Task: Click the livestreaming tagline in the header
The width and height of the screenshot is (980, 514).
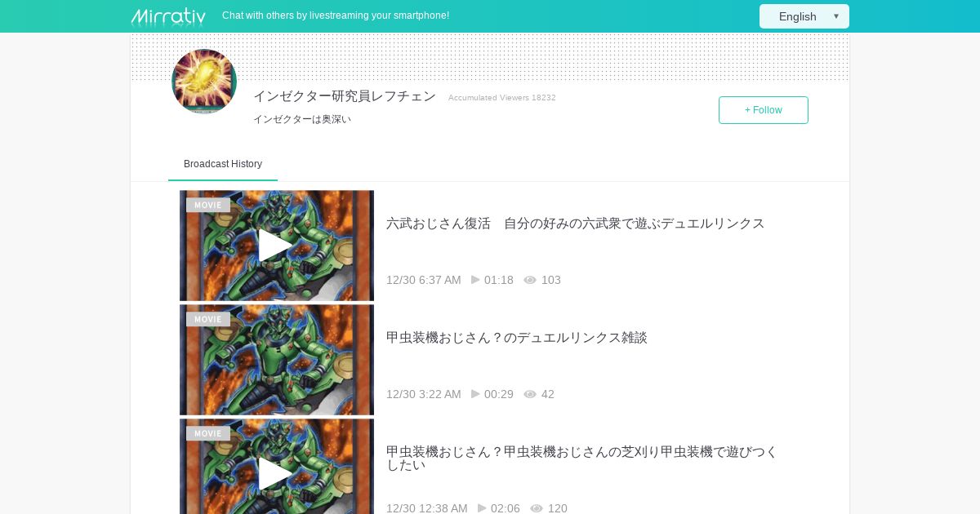Action: pyautogui.click(x=336, y=16)
